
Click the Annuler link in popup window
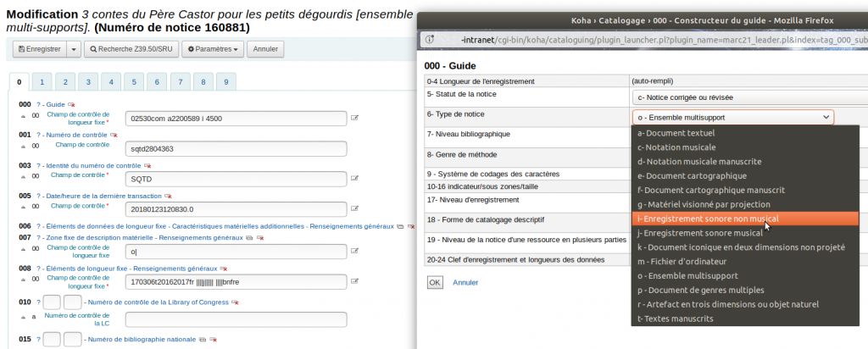coord(465,283)
